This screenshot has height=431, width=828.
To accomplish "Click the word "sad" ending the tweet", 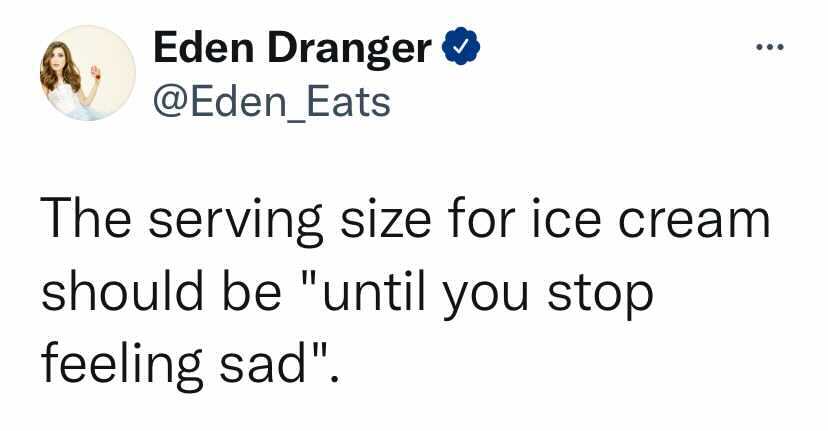I will (263, 363).
